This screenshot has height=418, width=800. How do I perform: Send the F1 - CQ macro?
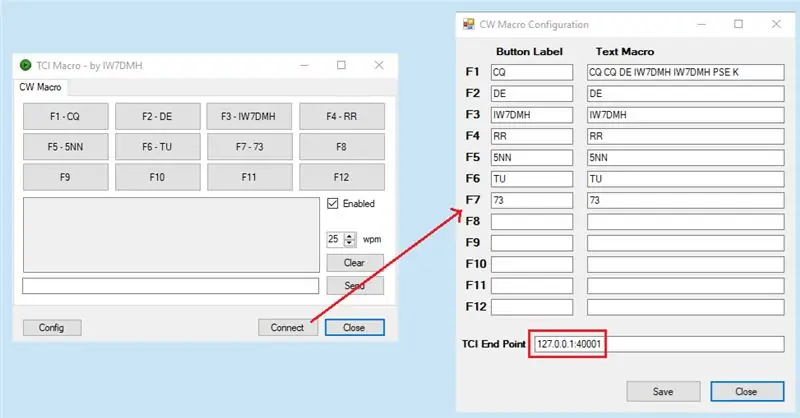[65, 116]
